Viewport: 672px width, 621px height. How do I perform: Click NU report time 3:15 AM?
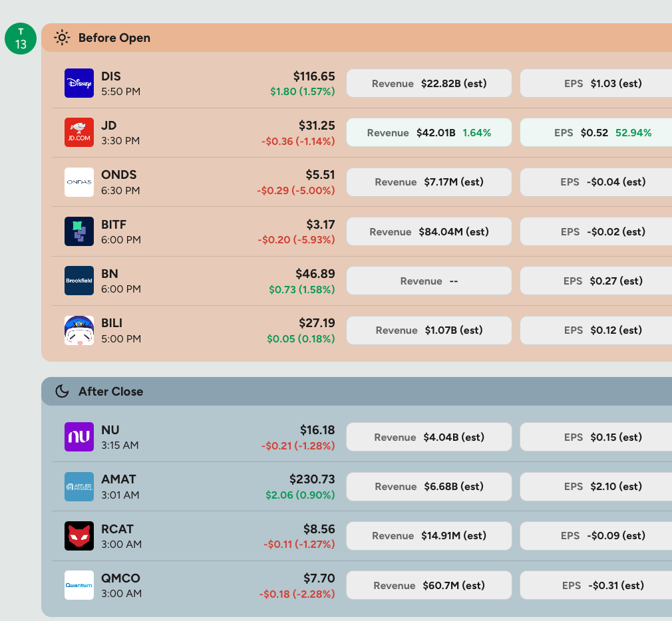[120, 445]
